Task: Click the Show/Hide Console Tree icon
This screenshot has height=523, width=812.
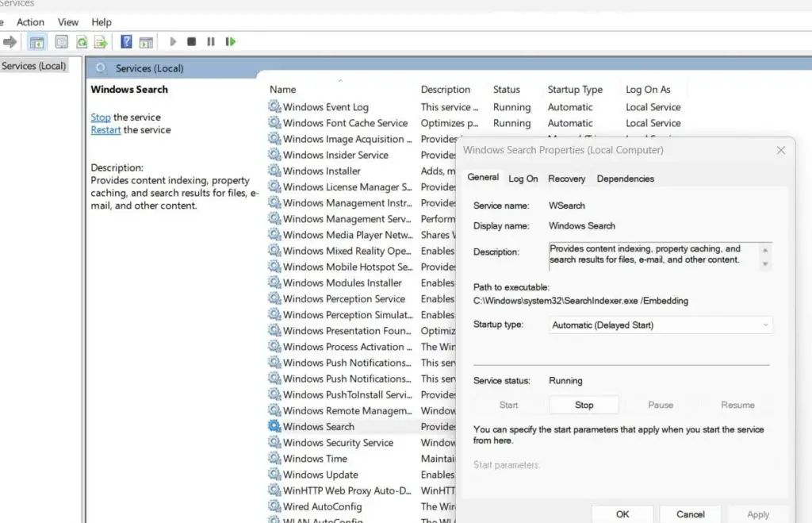Action: (x=37, y=41)
